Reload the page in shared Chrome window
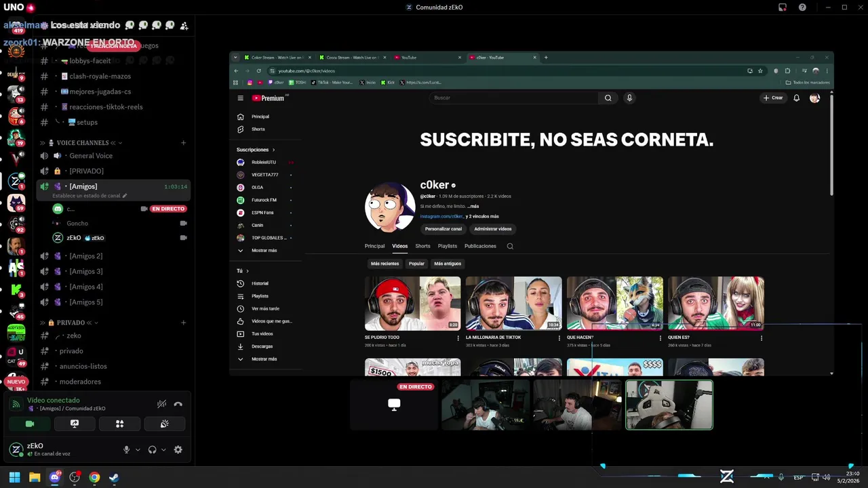 click(x=258, y=70)
